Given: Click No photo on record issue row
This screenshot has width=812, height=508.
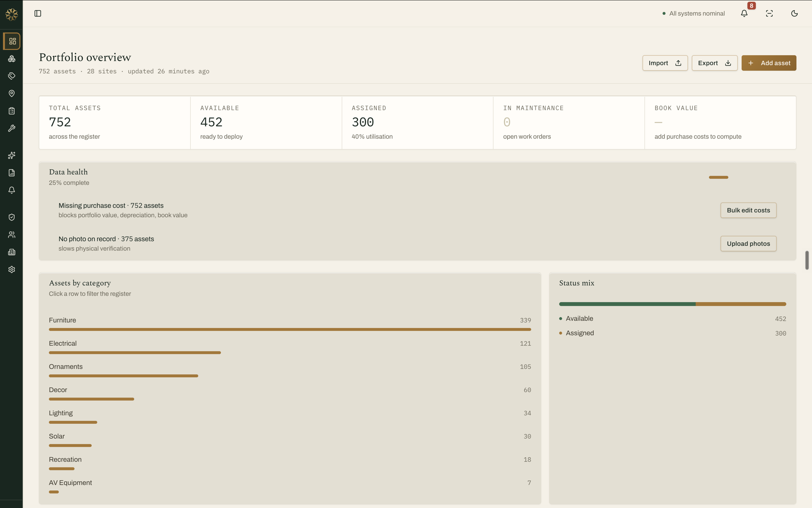Looking at the screenshot, I should pos(417,244).
